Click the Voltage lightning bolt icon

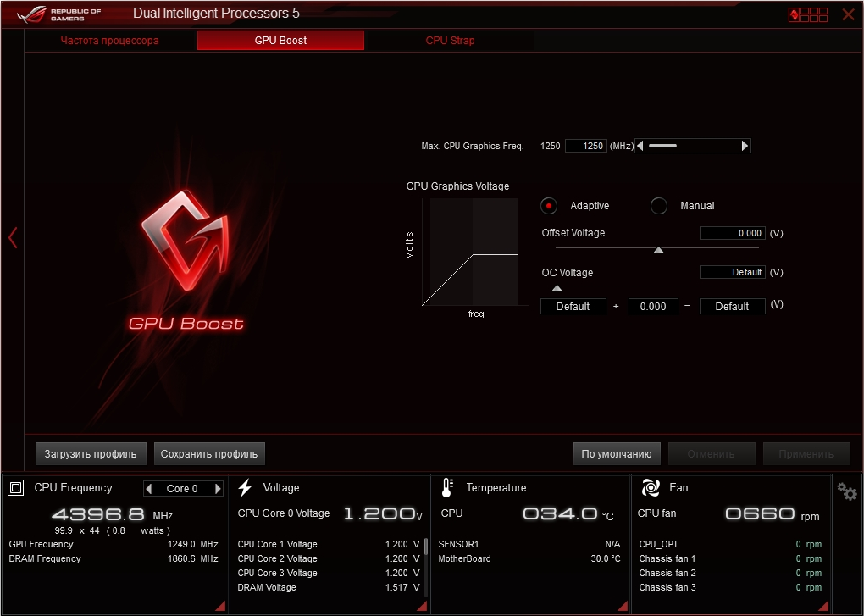click(245, 487)
